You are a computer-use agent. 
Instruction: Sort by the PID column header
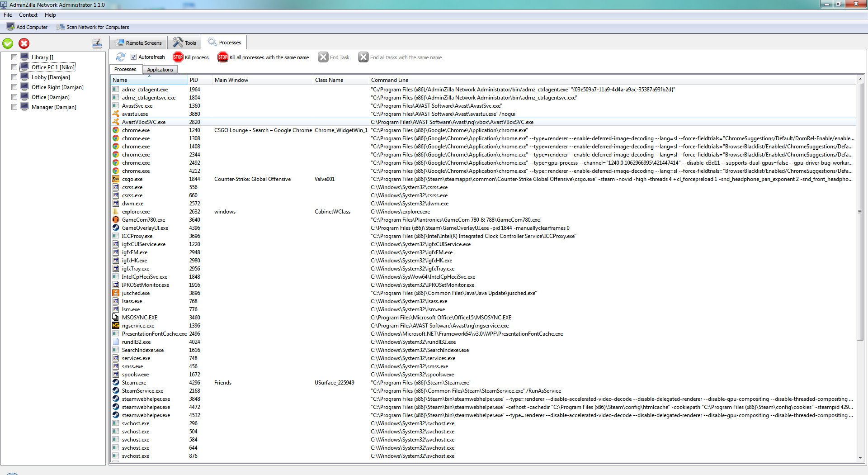(200, 80)
